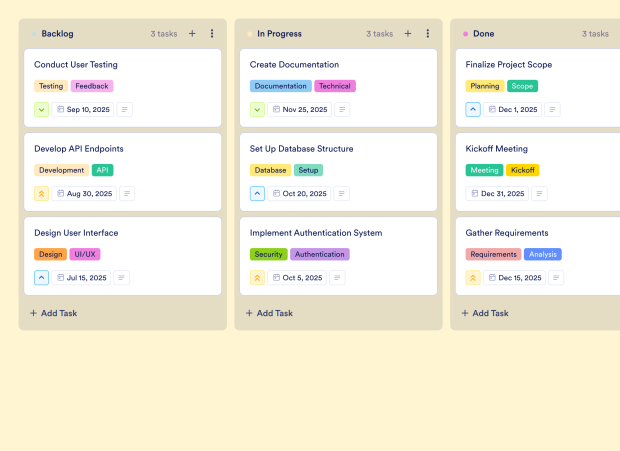
Task: Edit the Dec 1, 2025 due date
Action: click(x=512, y=109)
